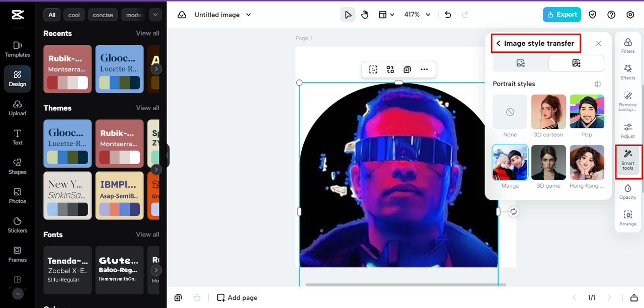Apply the Rubik Montserrat recent theme card
The height and width of the screenshot is (308, 644).
[x=67, y=69]
